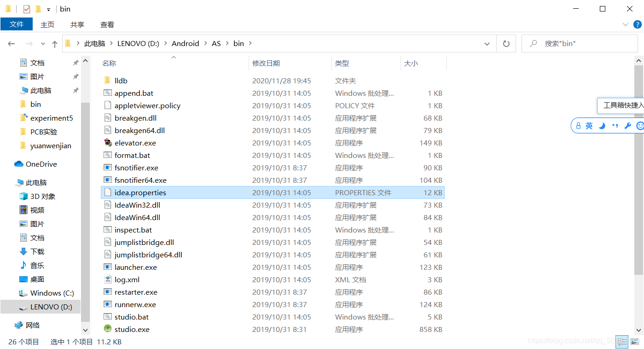Image resolution: width=644 pixels, height=349 pixels.
Task: Click the launcher.exe file icon
Action: [x=107, y=267]
